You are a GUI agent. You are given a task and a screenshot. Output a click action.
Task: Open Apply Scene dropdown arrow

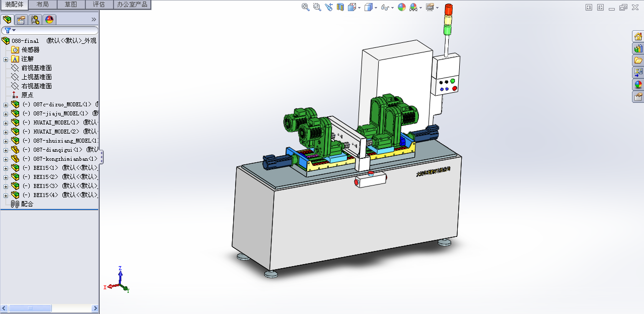pyautogui.click(x=420, y=8)
